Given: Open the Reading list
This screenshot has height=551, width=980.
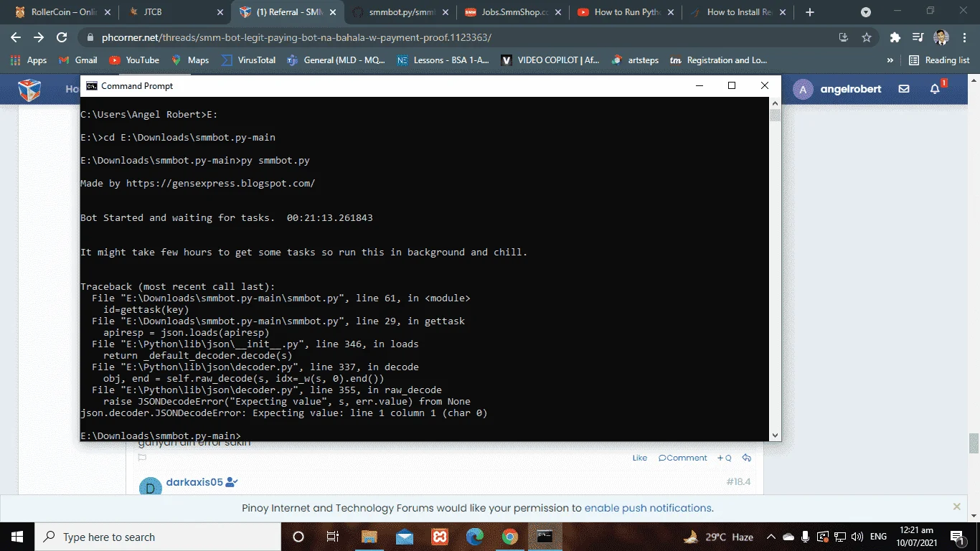Looking at the screenshot, I should click(x=939, y=60).
